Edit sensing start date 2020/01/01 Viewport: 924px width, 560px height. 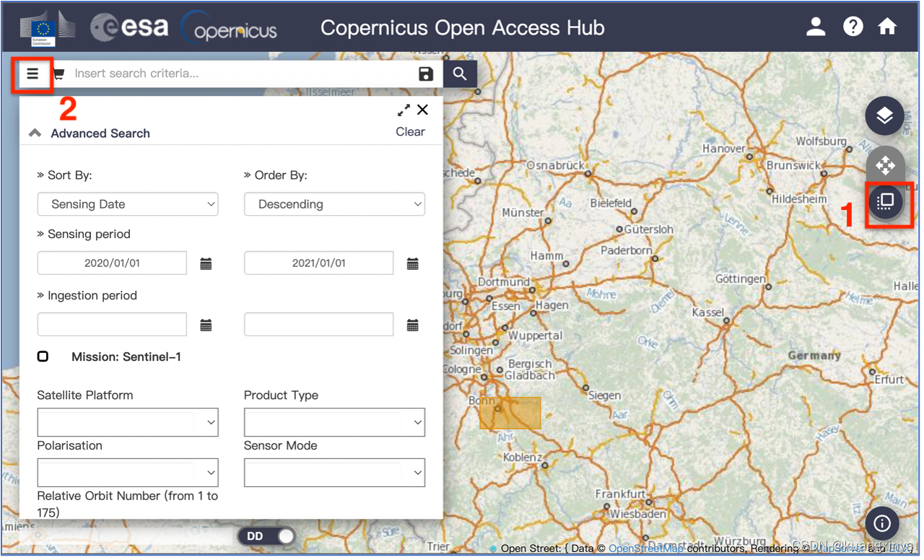pyautogui.click(x=112, y=263)
